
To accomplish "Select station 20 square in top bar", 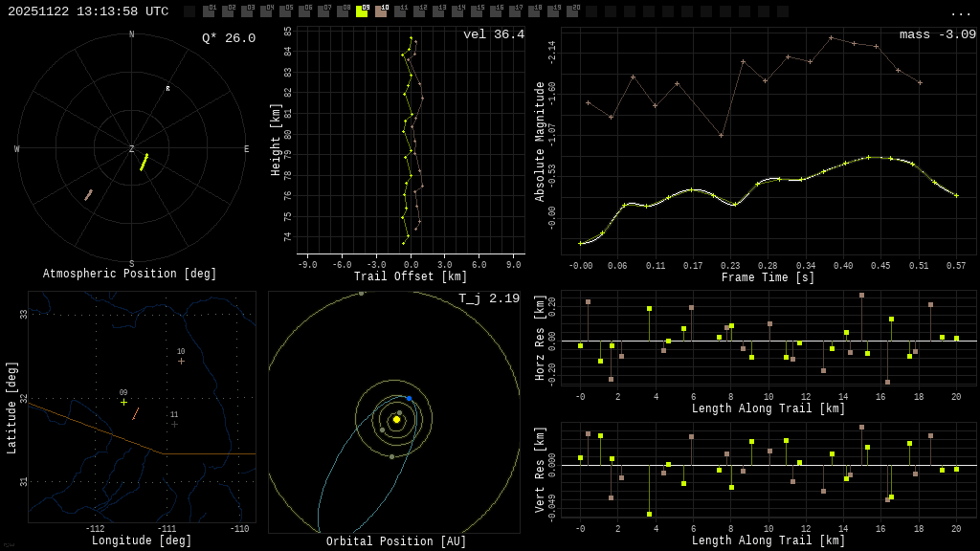I will 572,11.
